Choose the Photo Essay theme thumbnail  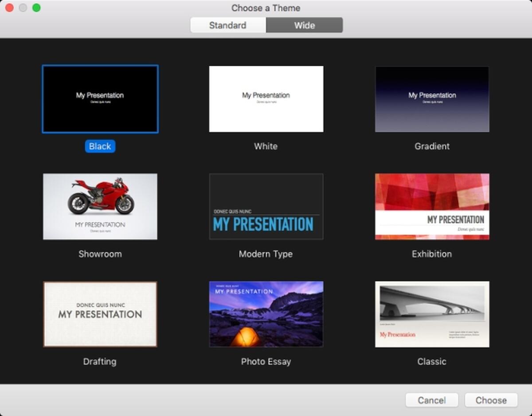point(266,314)
